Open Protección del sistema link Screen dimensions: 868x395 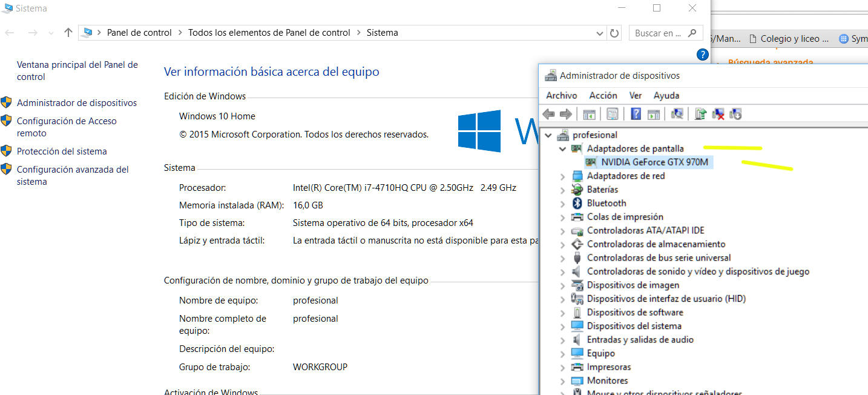pyautogui.click(x=62, y=151)
